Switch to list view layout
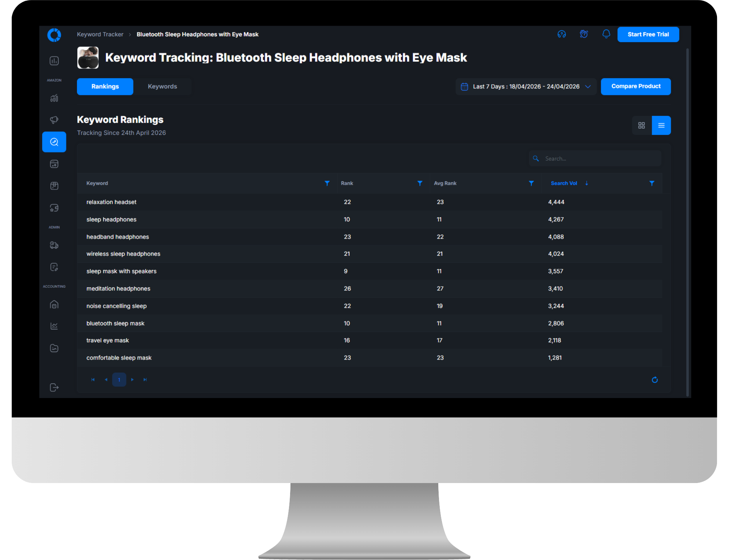Viewport: 739px width, 560px height. [661, 125]
